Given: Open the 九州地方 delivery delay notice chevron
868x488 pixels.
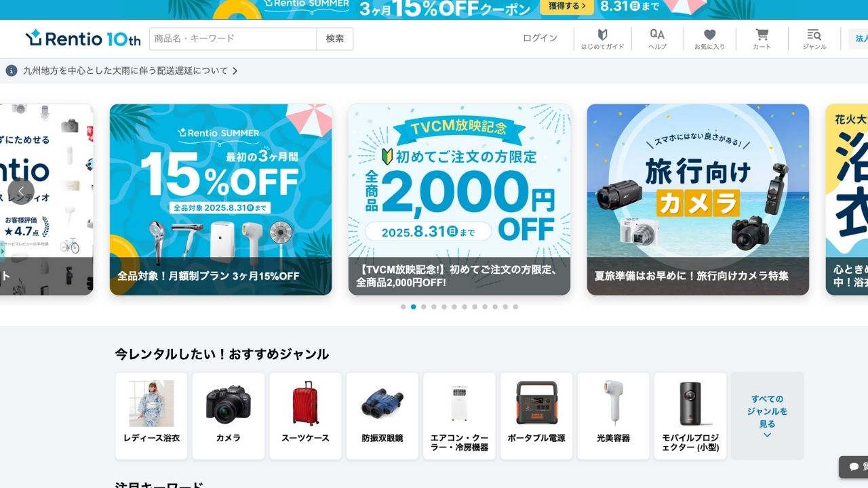Looking at the screenshot, I should [x=235, y=70].
